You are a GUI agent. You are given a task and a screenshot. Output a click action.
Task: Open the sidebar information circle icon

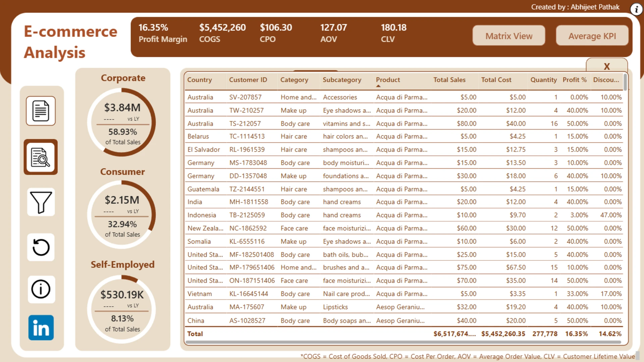coord(41,289)
